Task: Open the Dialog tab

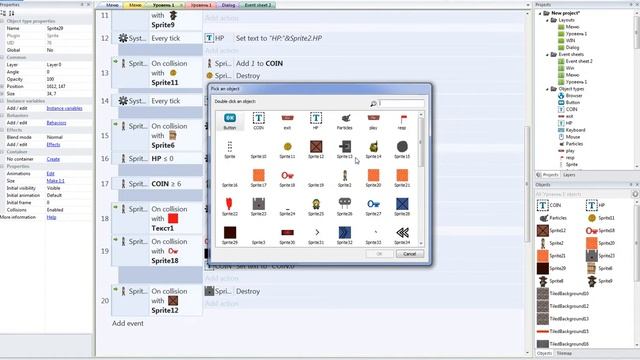Action: pyautogui.click(x=228, y=5)
